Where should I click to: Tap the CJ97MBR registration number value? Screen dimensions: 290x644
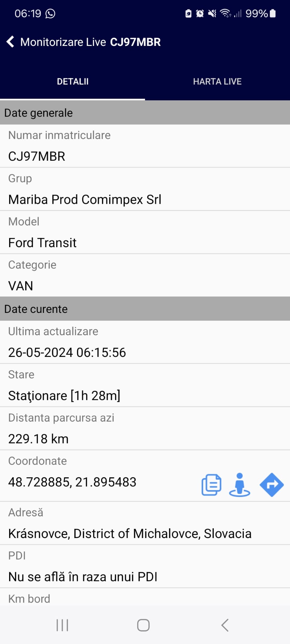point(37,156)
